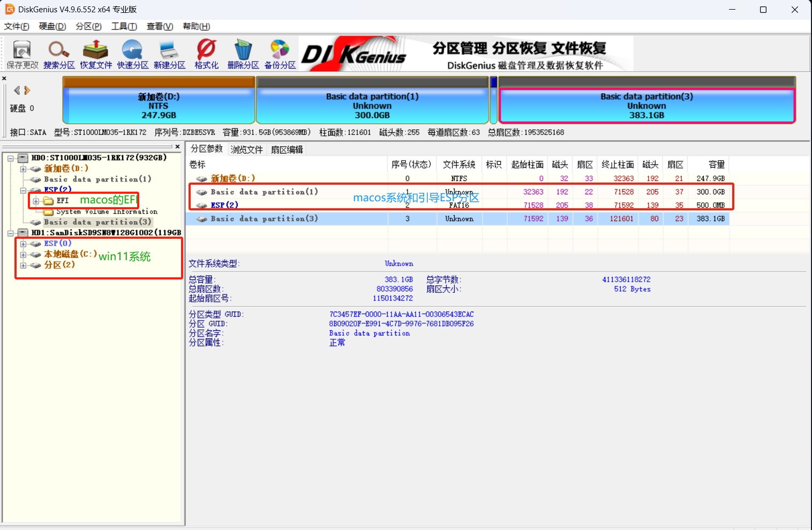Screen dimensions: 812x530
Task: Start 快速分区 from the toolbar
Action: (132, 55)
